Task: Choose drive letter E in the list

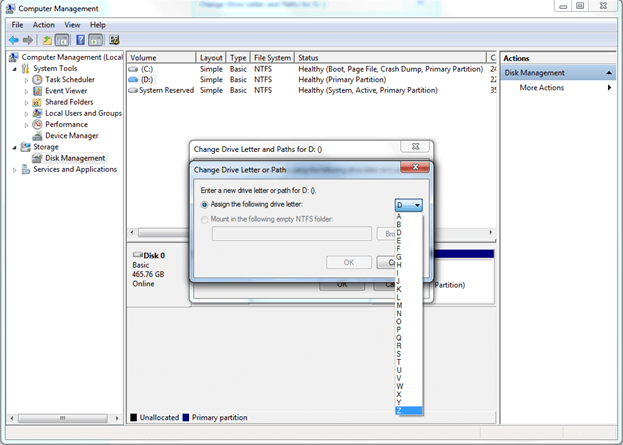Action: [409, 240]
